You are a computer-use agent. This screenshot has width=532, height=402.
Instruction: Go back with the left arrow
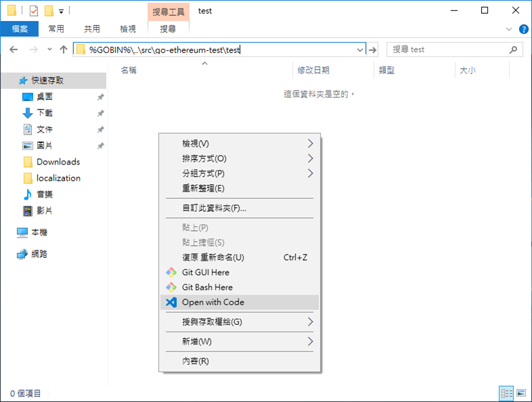[x=14, y=49]
